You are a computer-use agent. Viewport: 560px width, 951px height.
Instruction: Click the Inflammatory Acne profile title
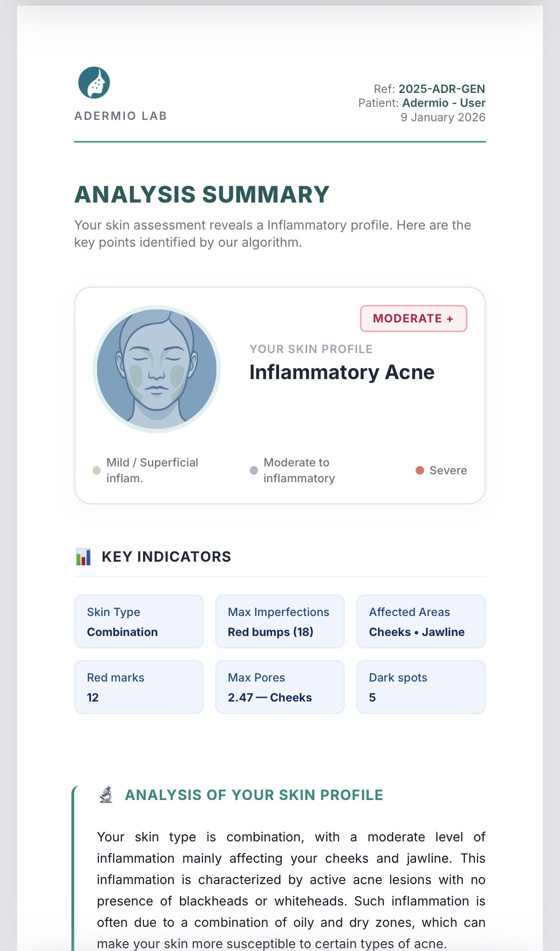click(342, 372)
